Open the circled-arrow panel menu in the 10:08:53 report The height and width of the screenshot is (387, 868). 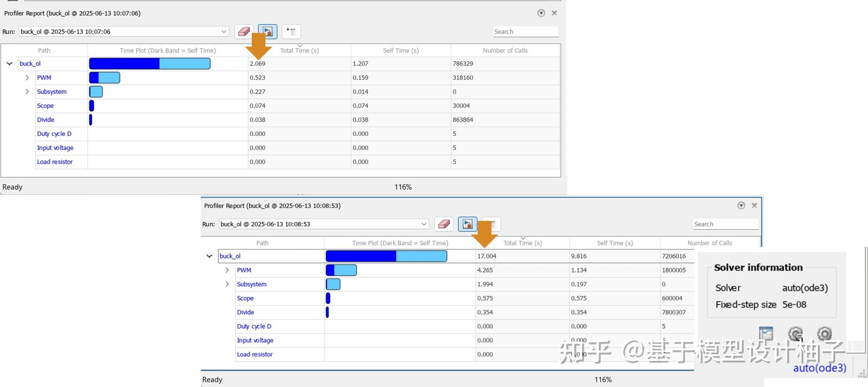click(x=741, y=206)
